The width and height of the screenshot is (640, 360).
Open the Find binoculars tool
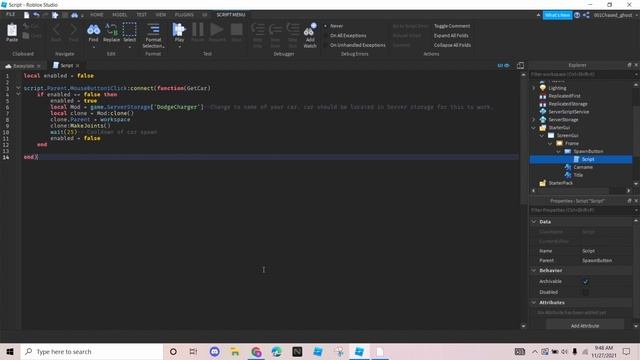pos(93,29)
